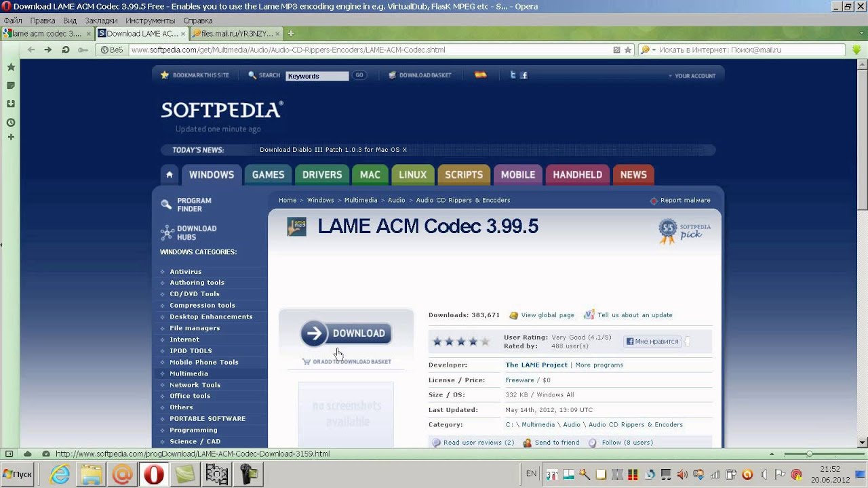
Task: Open the film reel video app in taskbar
Action: [x=216, y=474]
